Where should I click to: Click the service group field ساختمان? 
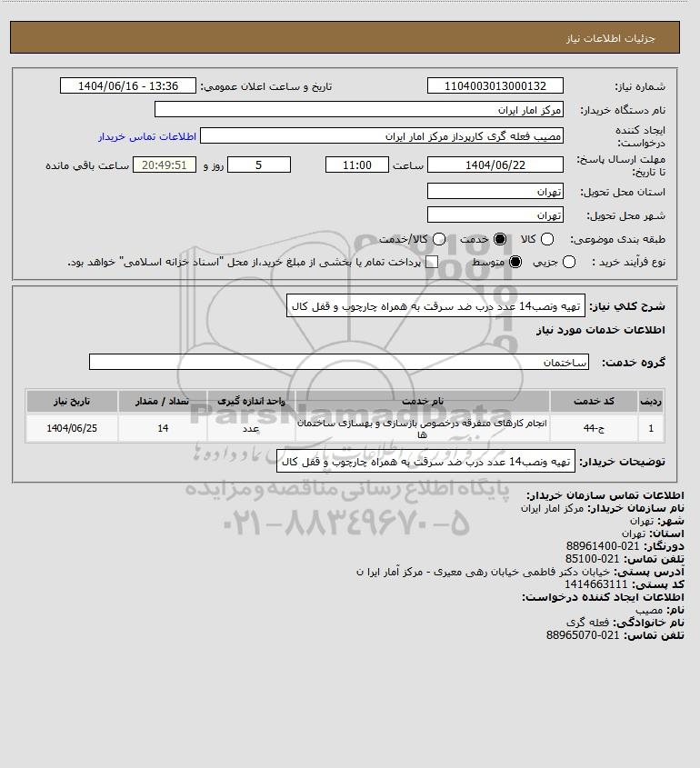tap(339, 362)
